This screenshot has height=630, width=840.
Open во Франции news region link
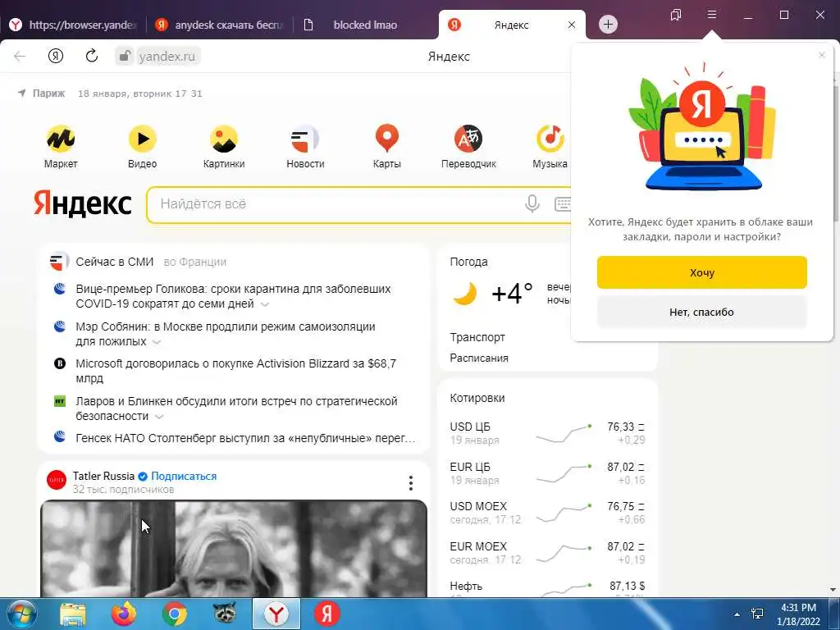[x=195, y=262]
